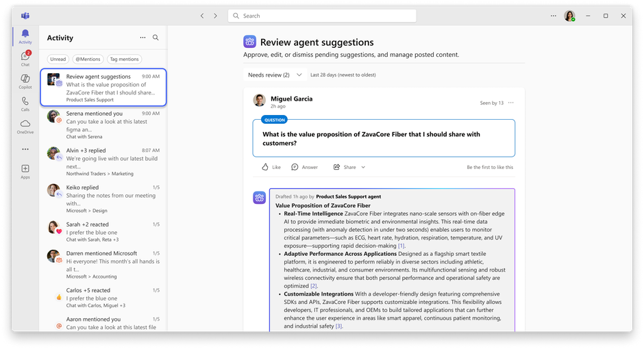The image size is (644, 349).
Task: Expand the Share dropdown arrow
Action: tap(363, 167)
